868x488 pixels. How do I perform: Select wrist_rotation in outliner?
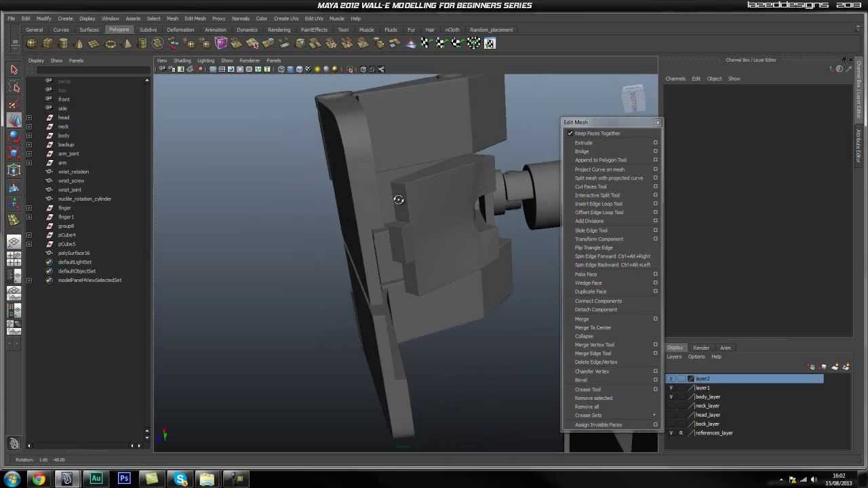[x=73, y=171]
